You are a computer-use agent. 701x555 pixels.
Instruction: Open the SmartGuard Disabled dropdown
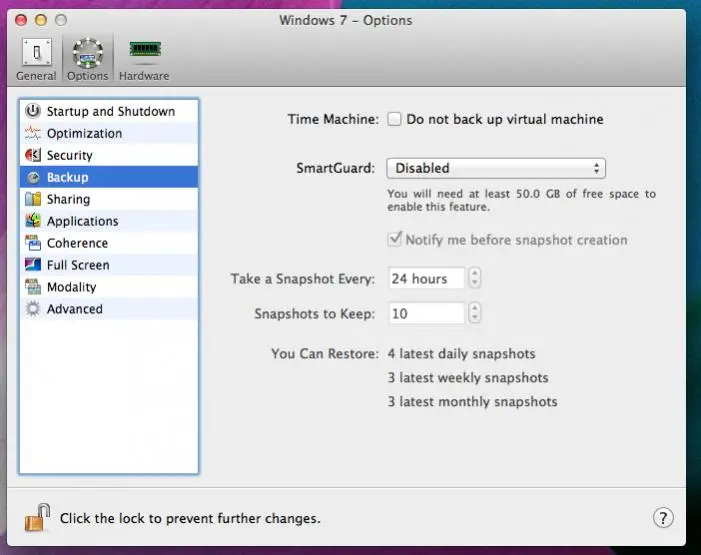point(496,168)
